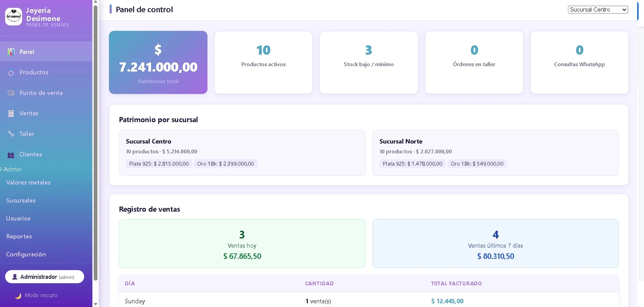
Task: Click the $ 67.865,50 ventas hoy amount
Action: tap(242, 256)
